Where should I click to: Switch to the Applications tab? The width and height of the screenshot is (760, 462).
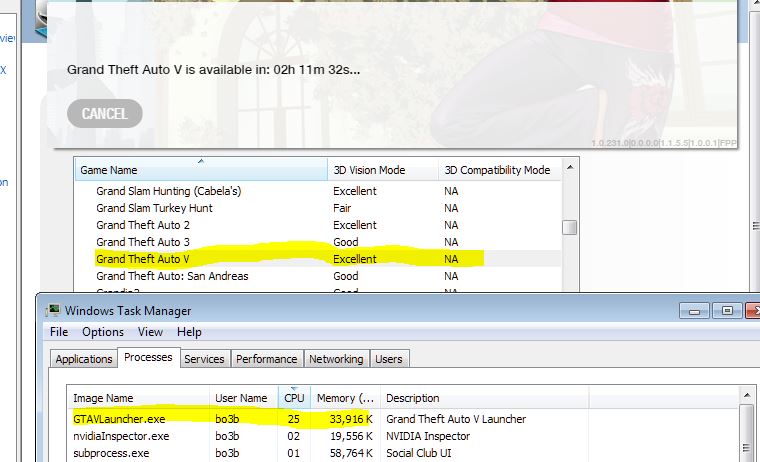pos(84,359)
